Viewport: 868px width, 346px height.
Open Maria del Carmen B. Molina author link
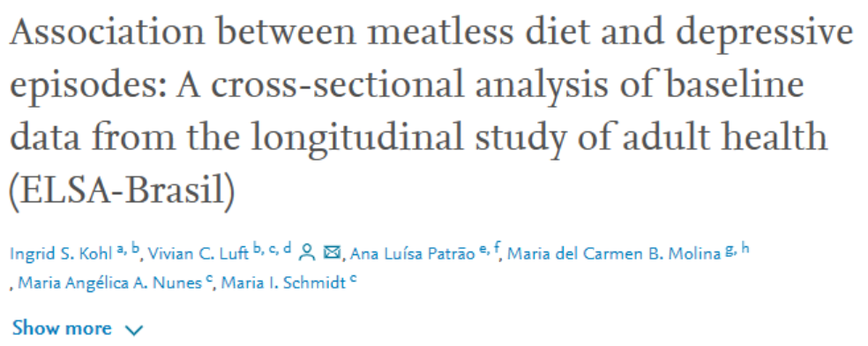(615, 254)
